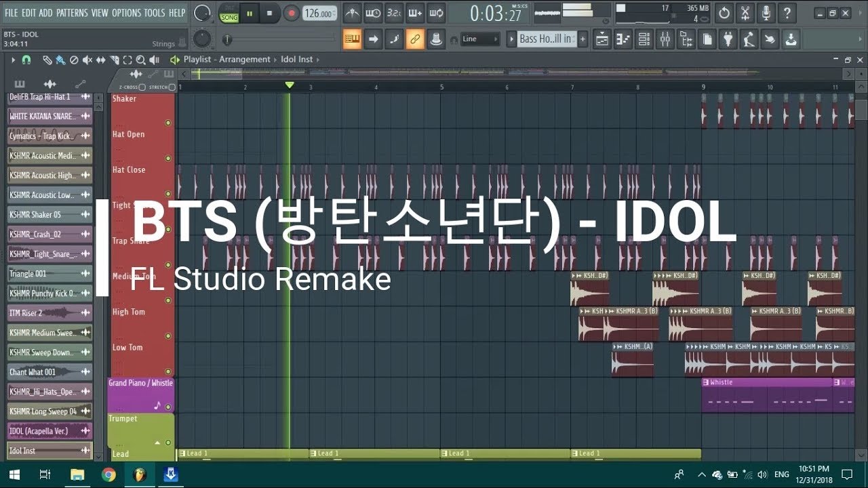Adjust the master pitch knob

[202, 39]
